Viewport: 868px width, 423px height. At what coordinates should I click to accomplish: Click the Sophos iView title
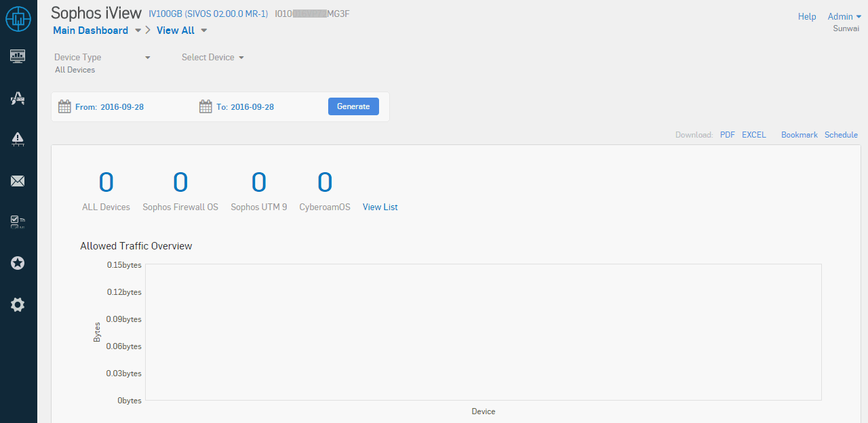96,13
